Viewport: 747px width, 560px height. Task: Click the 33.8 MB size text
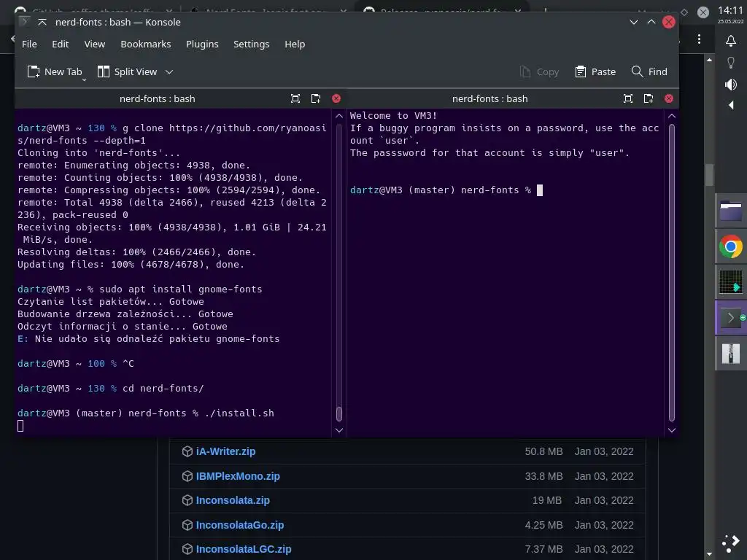point(543,476)
